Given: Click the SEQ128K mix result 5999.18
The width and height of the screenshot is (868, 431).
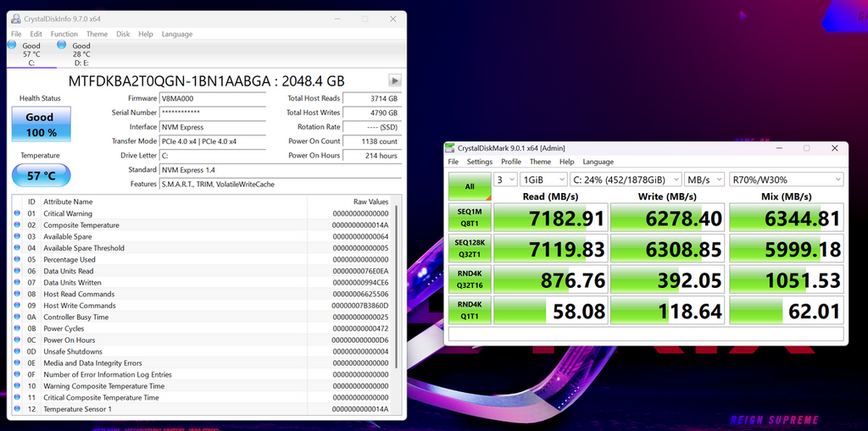Looking at the screenshot, I should [787, 248].
